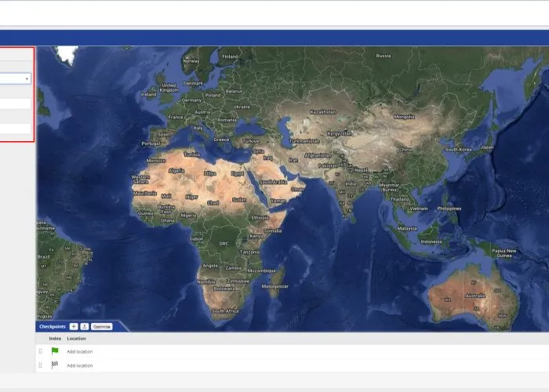Click the first empty field below the dropdown
This screenshot has width=549, height=392.
15,103
